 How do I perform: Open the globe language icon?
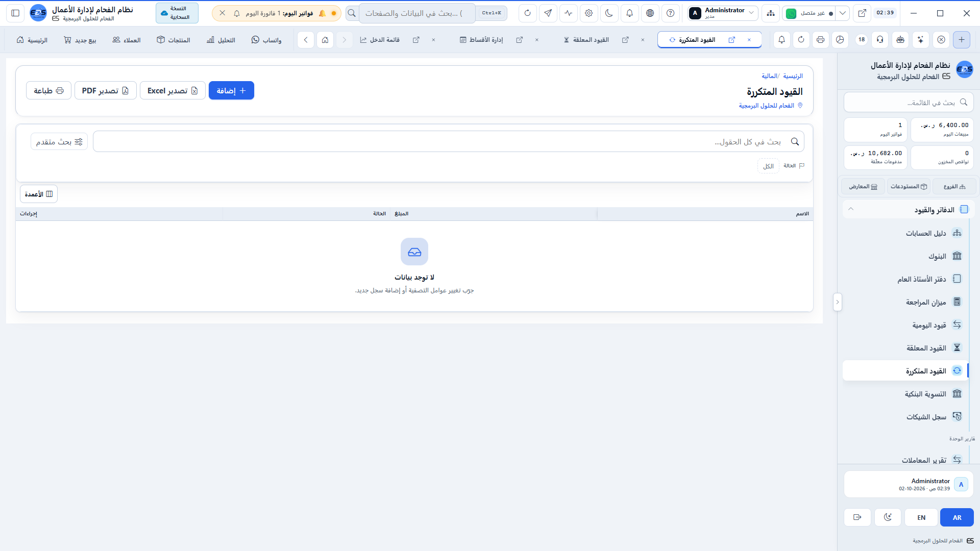click(650, 13)
